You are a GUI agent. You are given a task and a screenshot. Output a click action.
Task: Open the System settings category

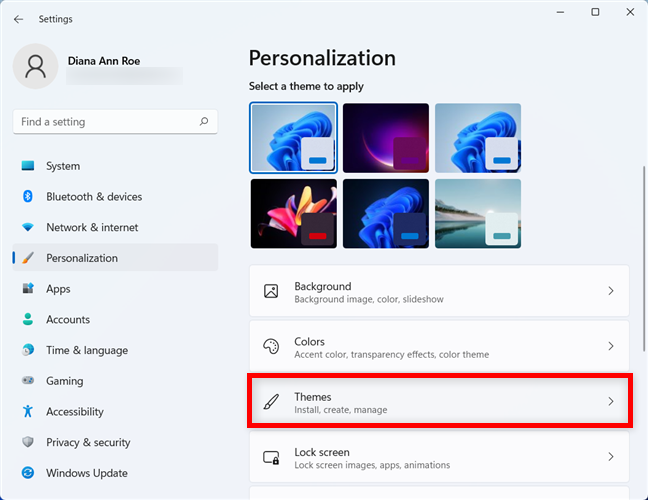coord(115,166)
